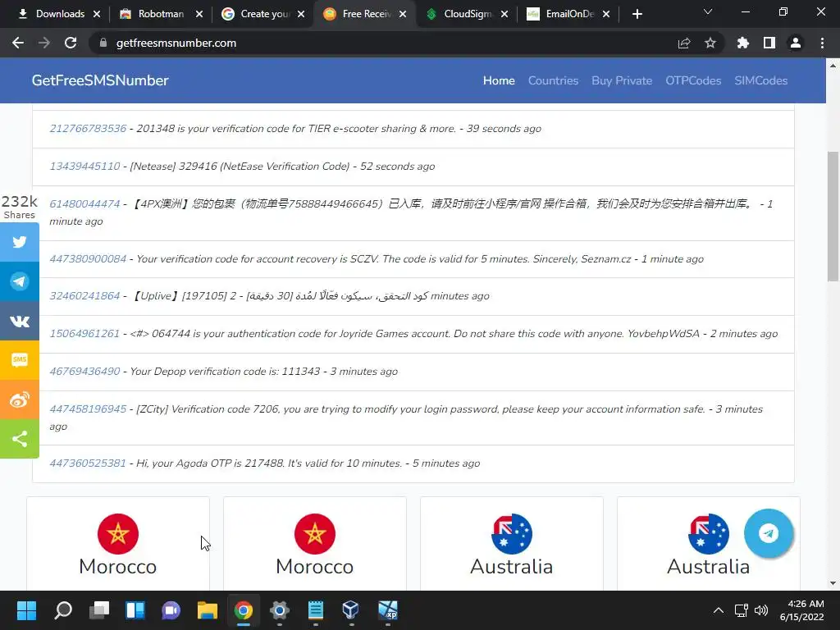Open the Chrome extensions puzzle icon
The width and height of the screenshot is (840, 630).
click(x=742, y=43)
